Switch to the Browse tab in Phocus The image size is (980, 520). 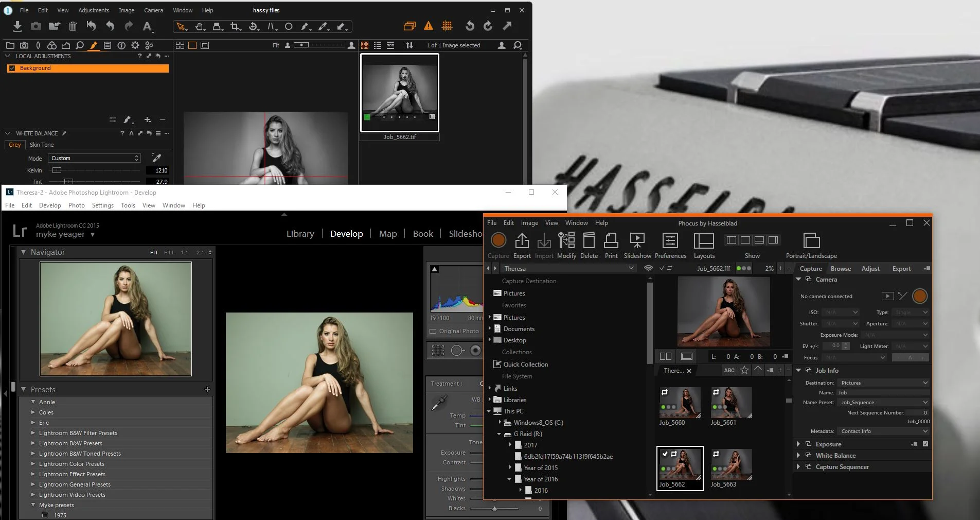click(x=841, y=268)
